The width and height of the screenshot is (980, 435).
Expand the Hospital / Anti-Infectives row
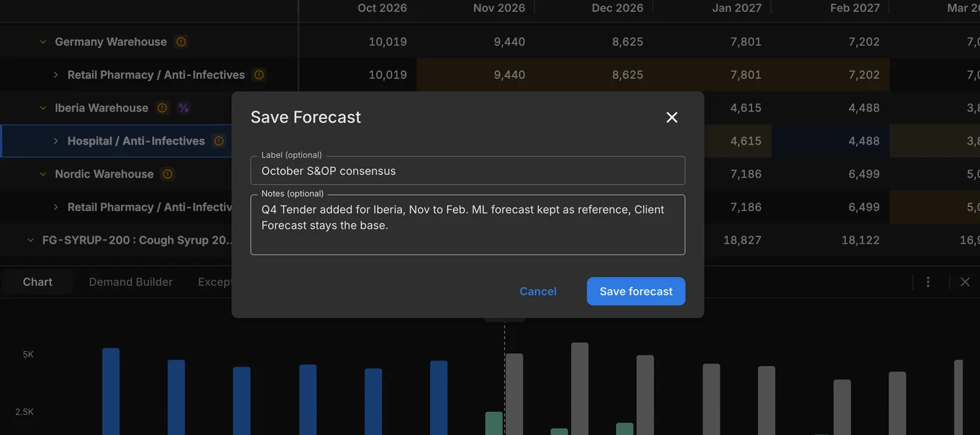(56, 141)
